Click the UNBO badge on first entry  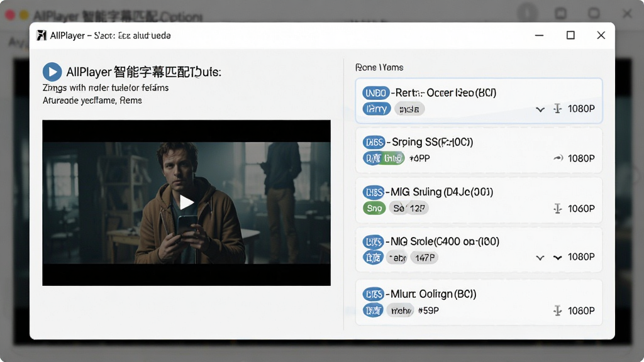(376, 93)
